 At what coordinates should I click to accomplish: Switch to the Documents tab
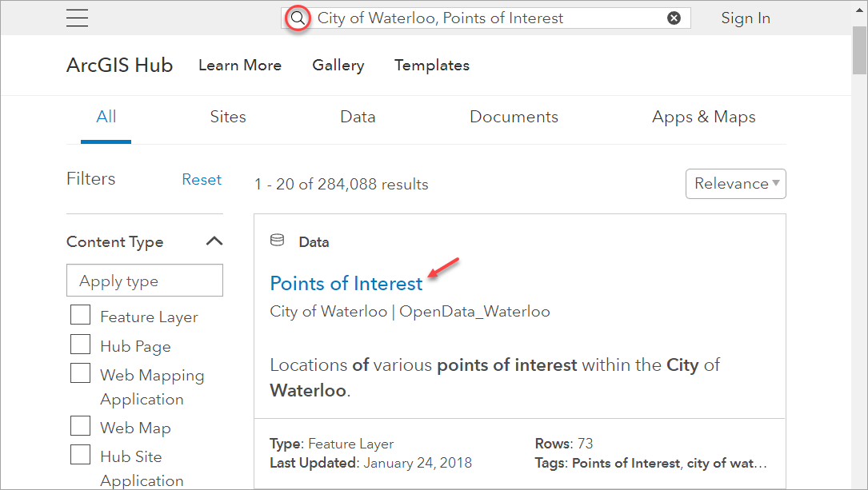pos(514,118)
